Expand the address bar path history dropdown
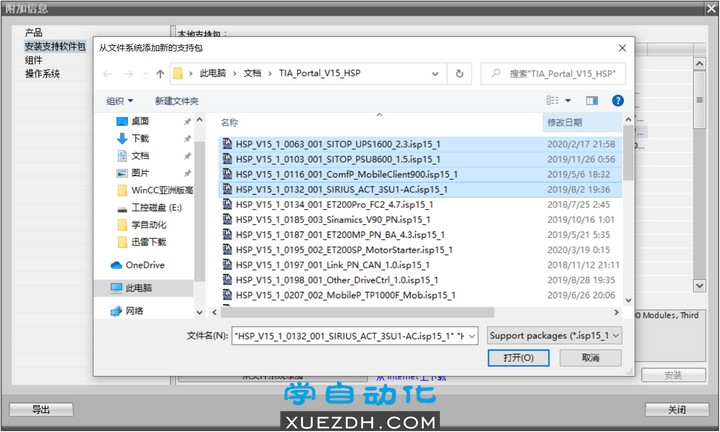The image size is (720, 432). (435, 74)
